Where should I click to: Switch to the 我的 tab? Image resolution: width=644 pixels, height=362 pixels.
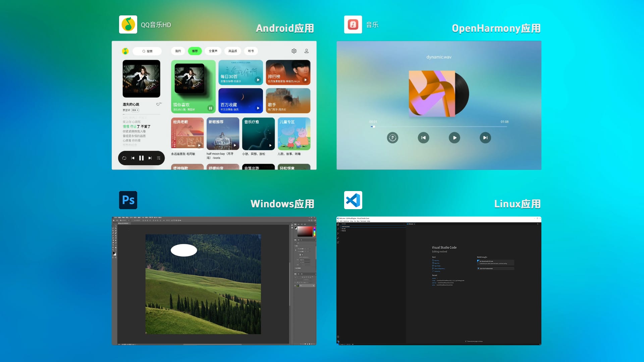tap(178, 51)
